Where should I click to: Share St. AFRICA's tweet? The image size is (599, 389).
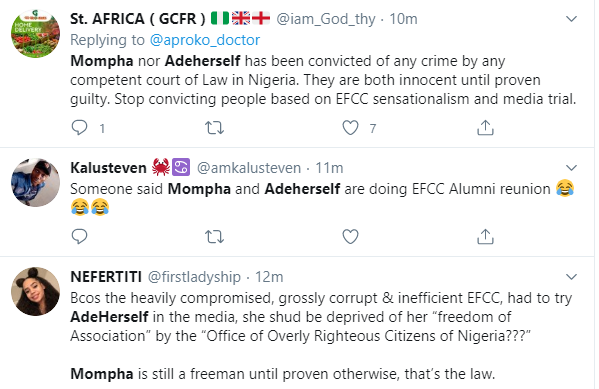485,128
